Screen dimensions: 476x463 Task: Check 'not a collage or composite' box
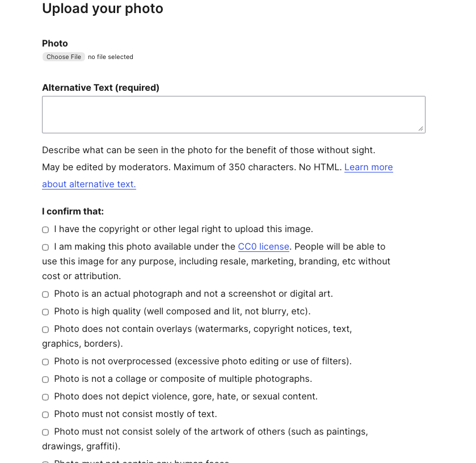pyautogui.click(x=45, y=380)
